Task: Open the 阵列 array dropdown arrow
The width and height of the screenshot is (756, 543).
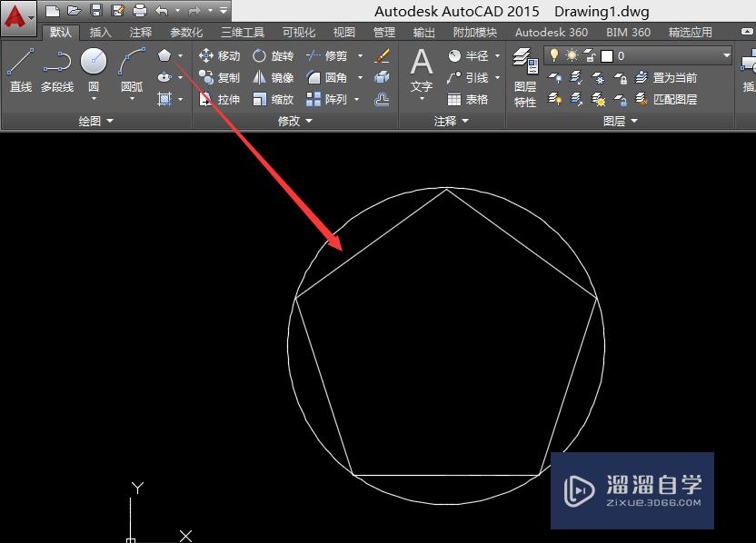Action: (357, 99)
